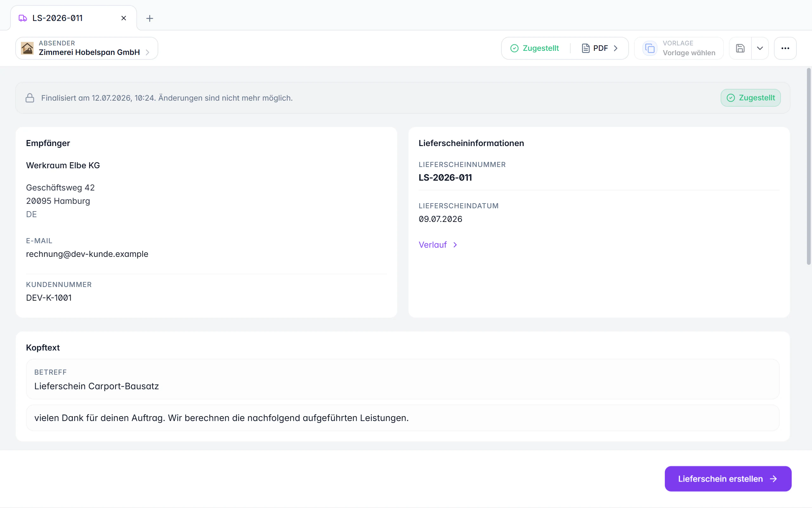Open the Absender Zimmerei Hobelspan GmbH selector

coord(87,48)
